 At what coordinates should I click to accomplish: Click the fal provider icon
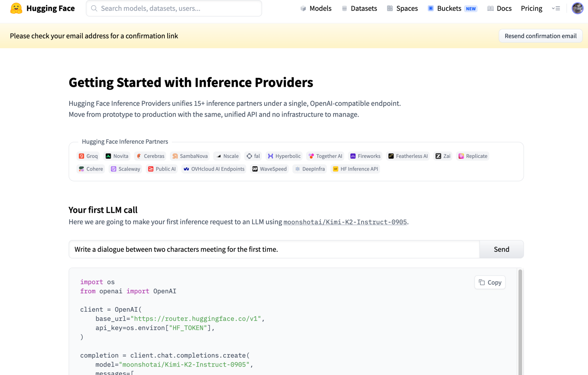click(x=249, y=156)
